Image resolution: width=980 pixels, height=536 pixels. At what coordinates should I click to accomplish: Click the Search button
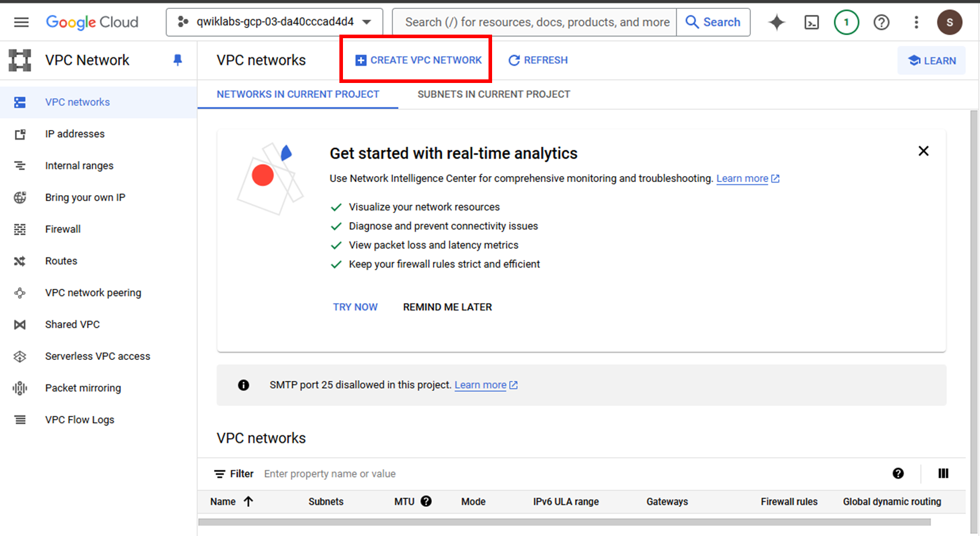pos(713,22)
